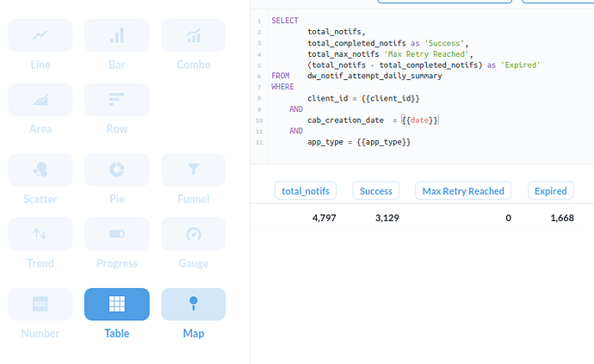This screenshot has width=594, height=364.
Task: Select the Table visualization
Action: click(117, 304)
